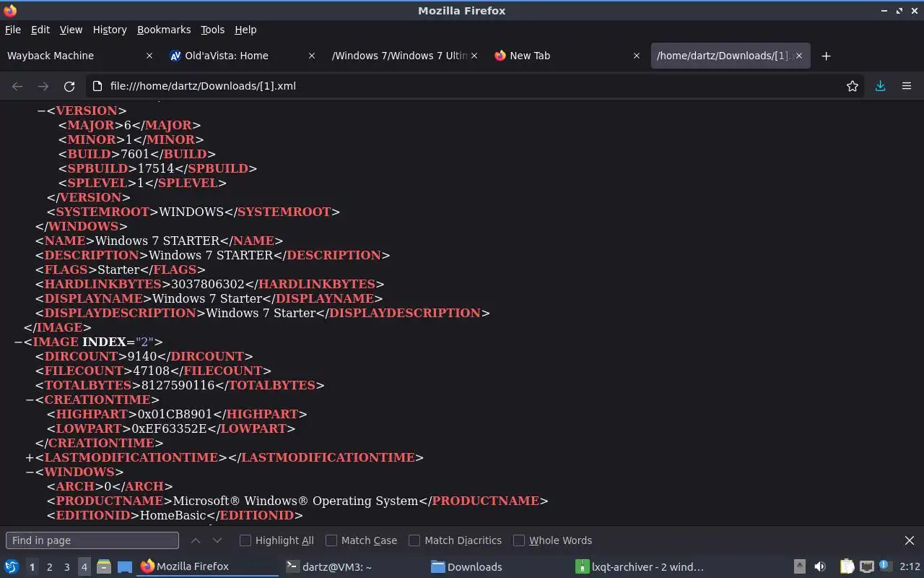Click the forward navigation arrow
Viewport: 924px width, 578px height.
(43, 86)
